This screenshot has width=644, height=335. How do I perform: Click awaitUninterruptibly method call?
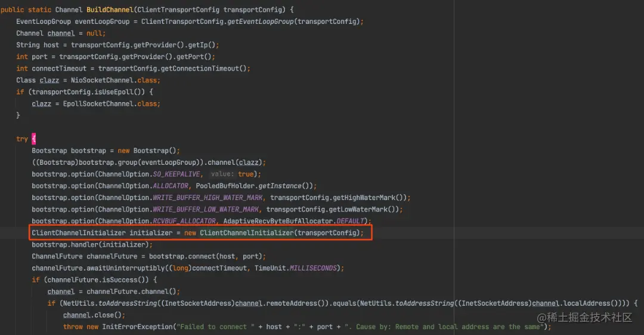tap(126, 268)
